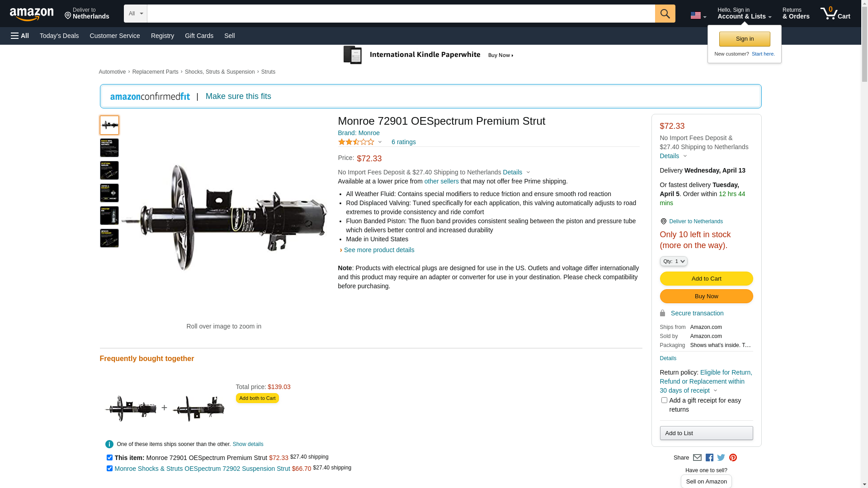Share the product on Facebook

point(709,458)
